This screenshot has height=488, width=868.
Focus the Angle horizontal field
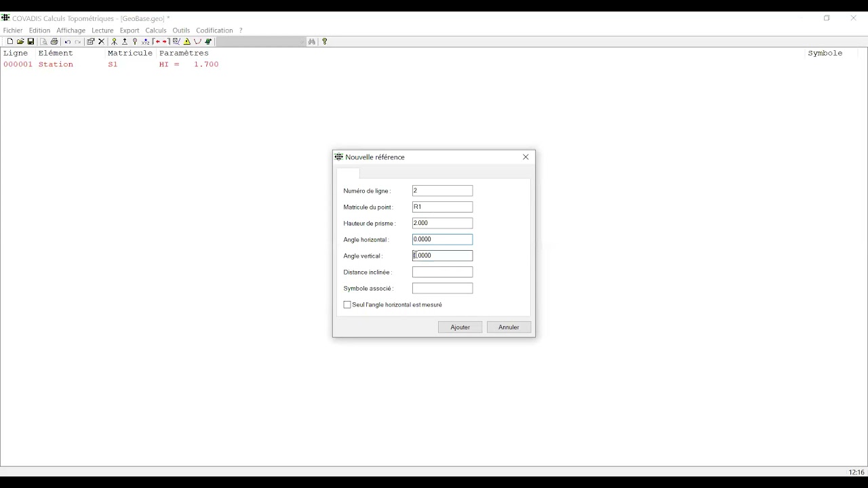pos(442,239)
